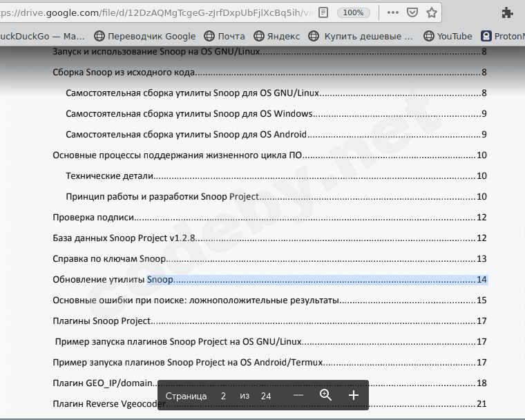Click globe icon next to Яндекс bookmark
Image resolution: width=525 pixels, height=420 pixels.
coord(259,36)
